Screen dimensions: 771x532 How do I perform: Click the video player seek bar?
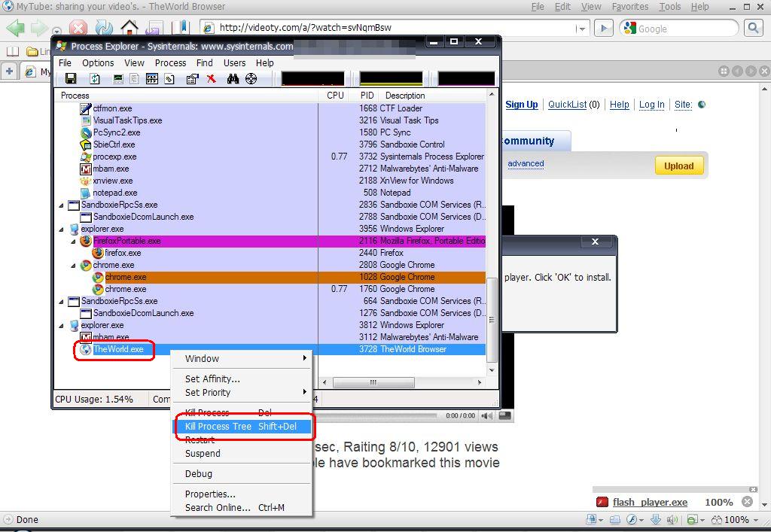(x=376, y=415)
